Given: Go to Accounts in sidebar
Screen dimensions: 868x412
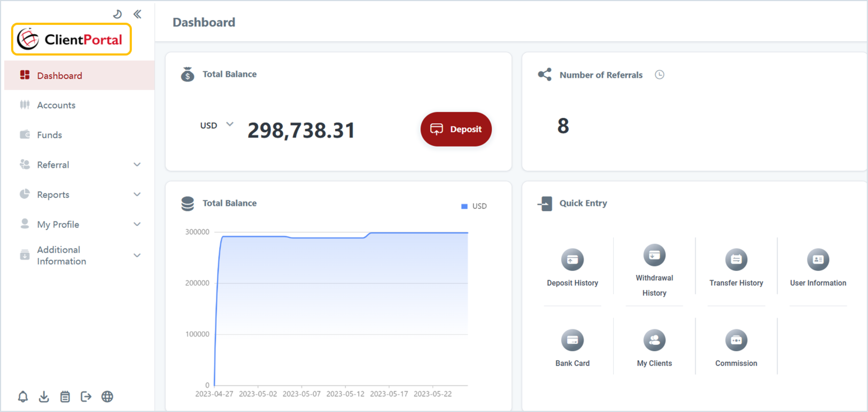Looking at the screenshot, I should tap(56, 105).
